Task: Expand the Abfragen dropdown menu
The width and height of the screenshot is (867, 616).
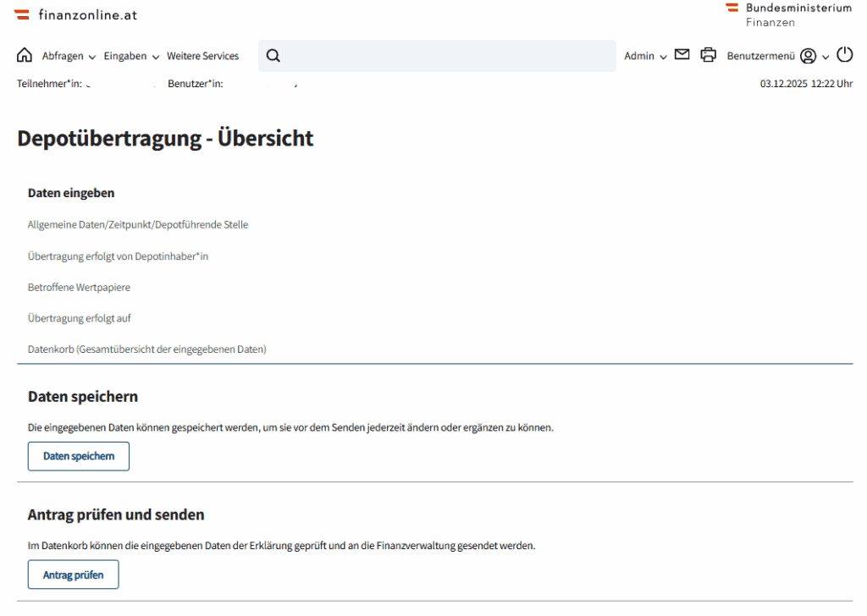Action: (x=69, y=56)
